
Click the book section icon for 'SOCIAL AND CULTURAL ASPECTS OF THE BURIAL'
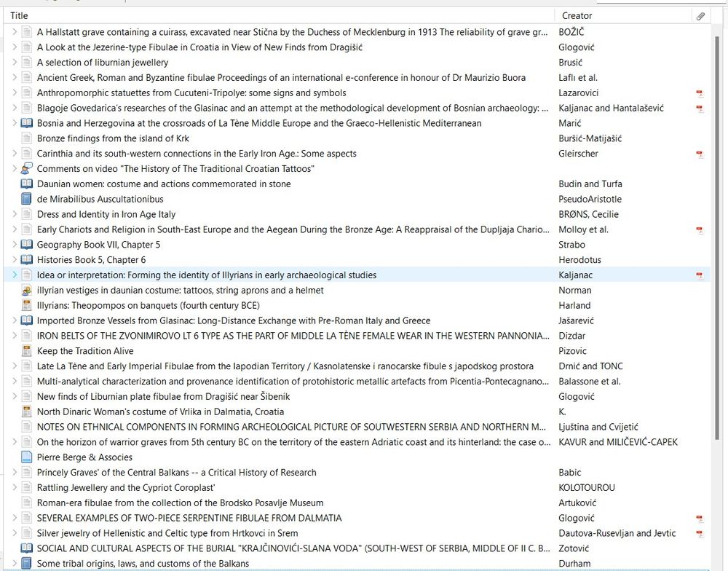27,548
